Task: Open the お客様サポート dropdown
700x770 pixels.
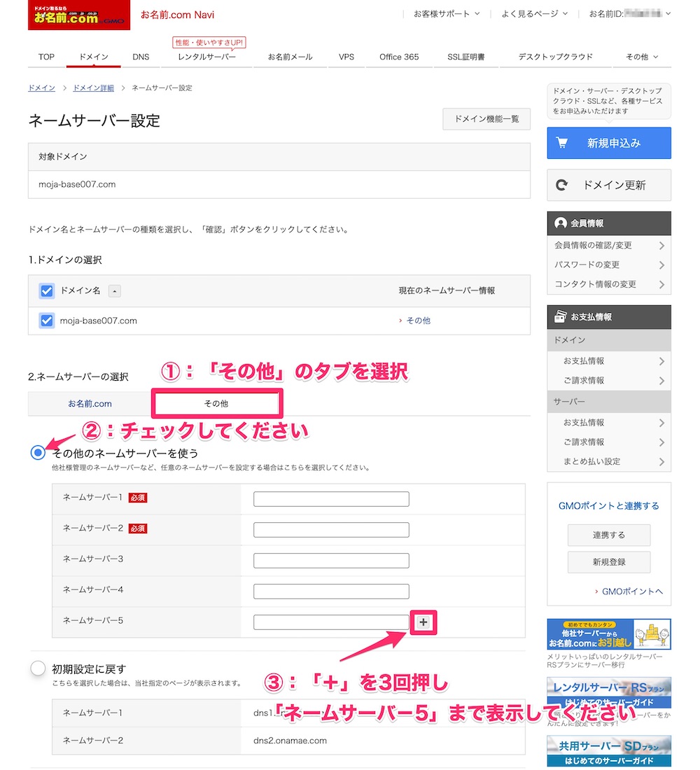Action: (447, 14)
